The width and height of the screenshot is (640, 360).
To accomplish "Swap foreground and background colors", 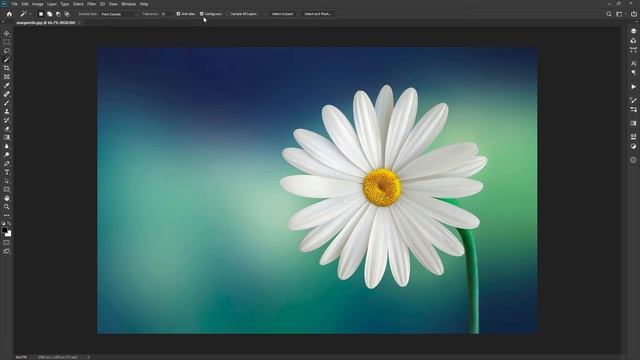I will click(x=9, y=224).
